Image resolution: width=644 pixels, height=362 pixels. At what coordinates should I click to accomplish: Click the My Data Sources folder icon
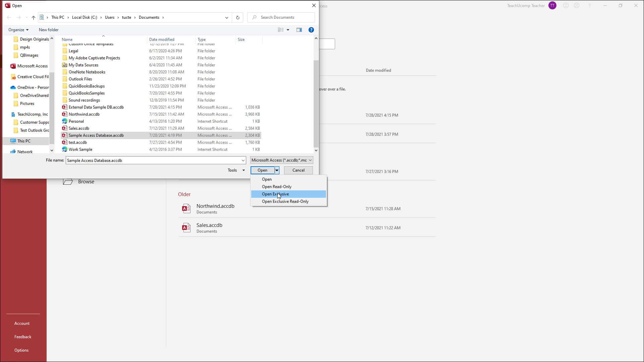coord(65,65)
